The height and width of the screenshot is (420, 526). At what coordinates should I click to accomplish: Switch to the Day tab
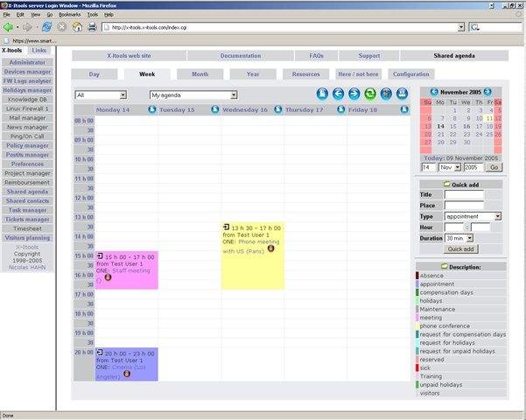95,74
